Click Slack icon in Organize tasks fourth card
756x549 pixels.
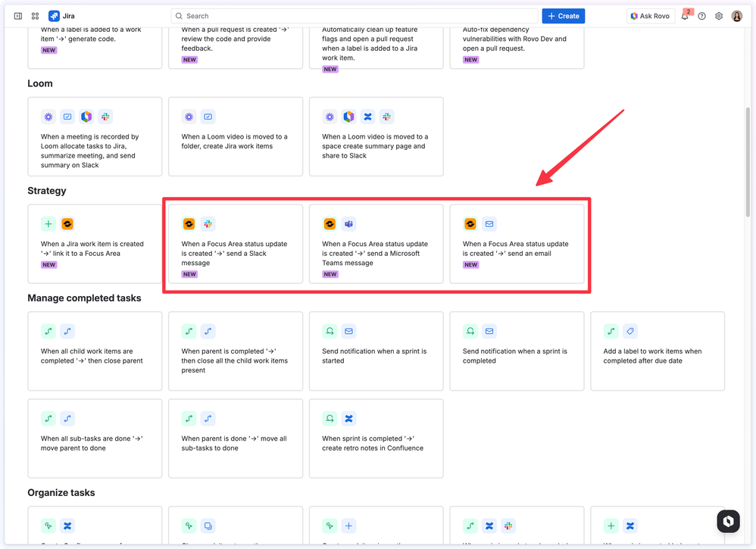pyautogui.click(x=508, y=526)
